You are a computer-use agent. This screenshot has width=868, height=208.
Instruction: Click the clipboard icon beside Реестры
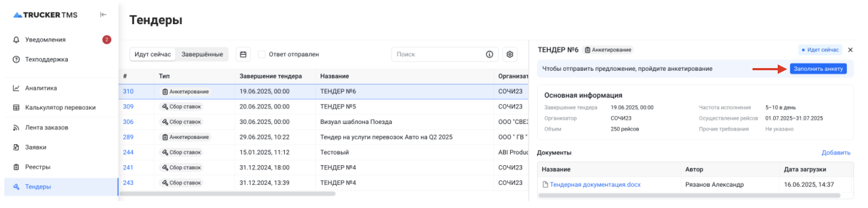[x=16, y=167]
